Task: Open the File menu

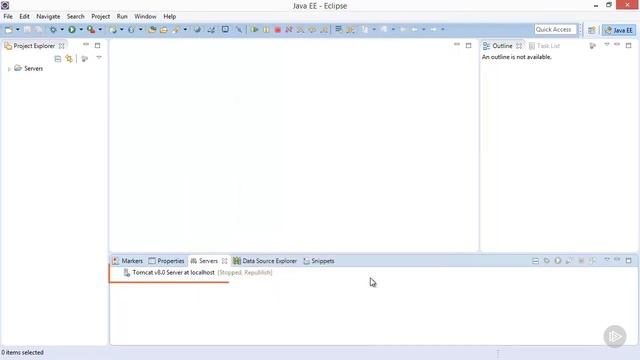Action: [x=8, y=16]
